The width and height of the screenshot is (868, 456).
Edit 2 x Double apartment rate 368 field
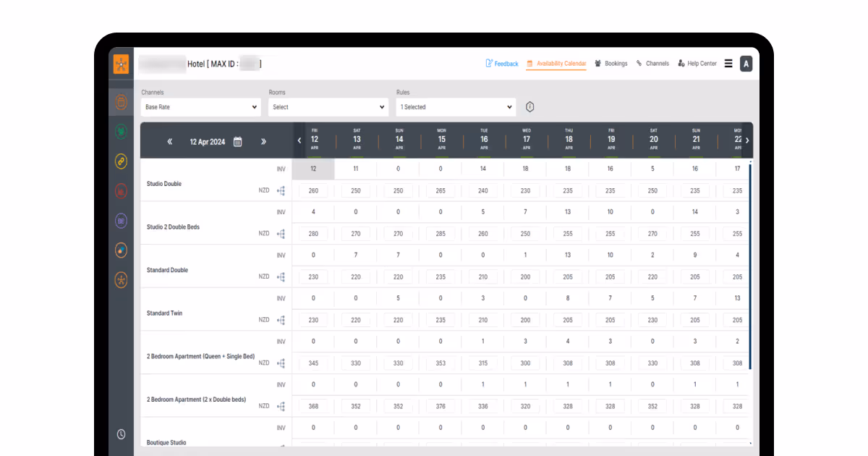[313, 406]
